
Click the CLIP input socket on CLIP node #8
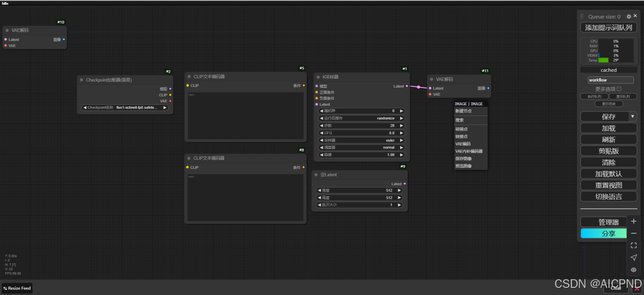pos(188,167)
